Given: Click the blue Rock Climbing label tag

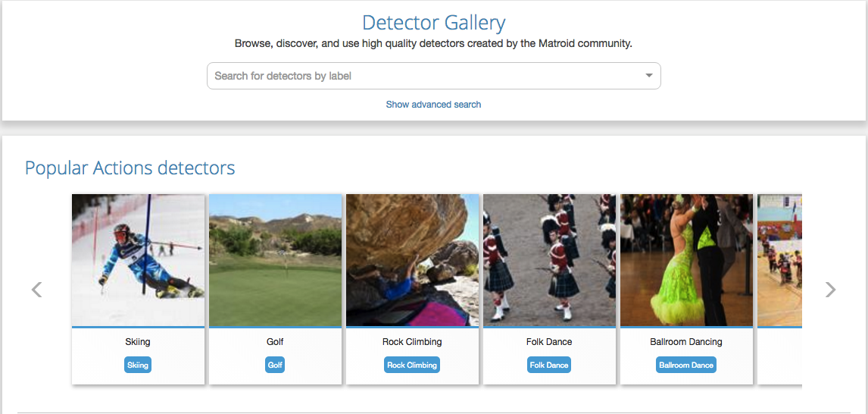Looking at the screenshot, I should tap(412, 365).
